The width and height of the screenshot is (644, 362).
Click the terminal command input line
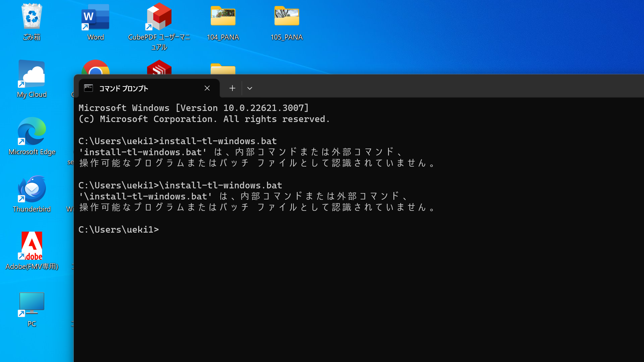pyautogui.click(x=168, y=229)
